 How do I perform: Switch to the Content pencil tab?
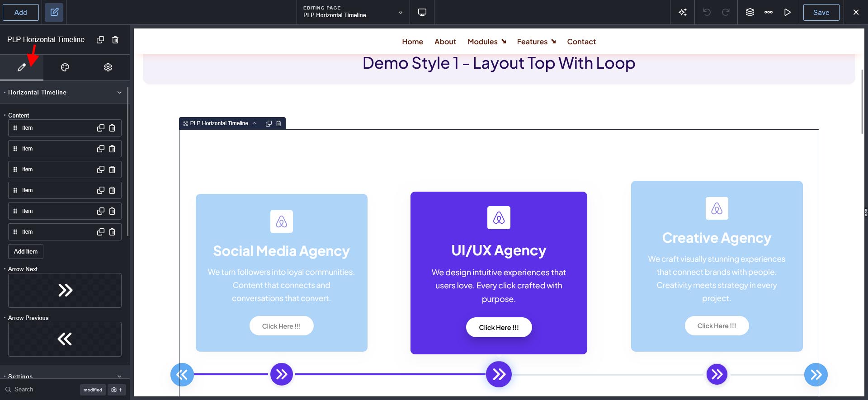tap(21, 67)
